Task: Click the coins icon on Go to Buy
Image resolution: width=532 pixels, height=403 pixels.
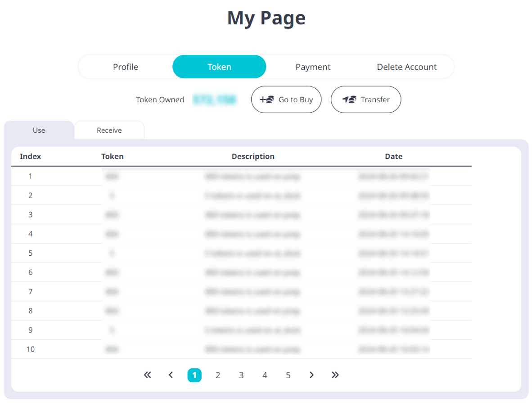Action: (267, 100)
